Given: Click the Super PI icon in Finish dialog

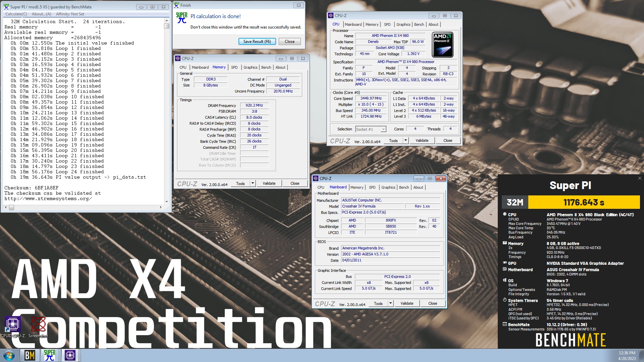Looking at the screenshot, I should coord(182,18).
